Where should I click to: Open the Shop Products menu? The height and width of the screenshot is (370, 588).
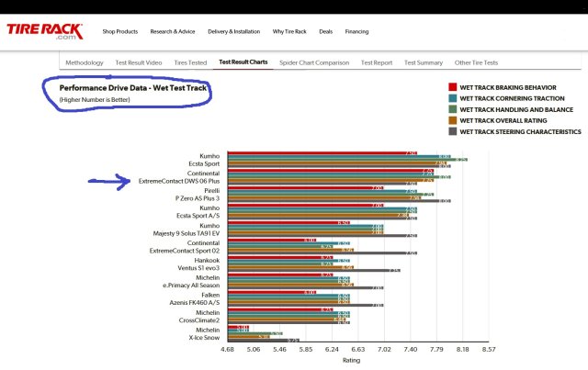(119, 31)
